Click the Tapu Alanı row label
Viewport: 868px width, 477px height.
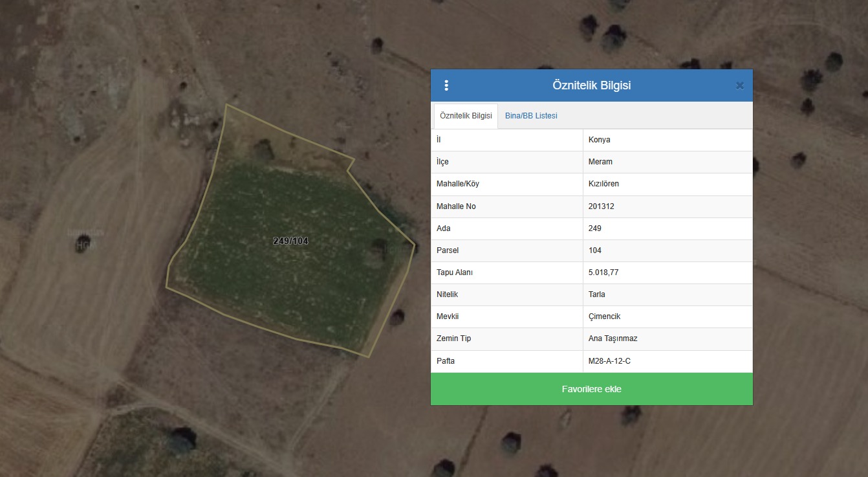(455, 272)
